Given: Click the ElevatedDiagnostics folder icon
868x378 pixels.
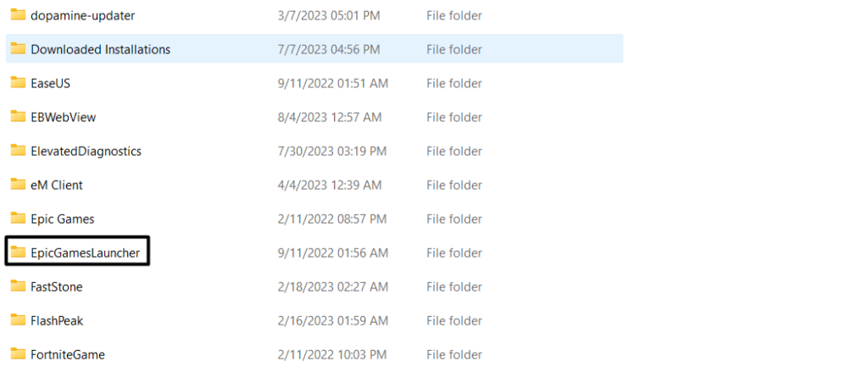Looking at the screenshot, I should (18, 151).
